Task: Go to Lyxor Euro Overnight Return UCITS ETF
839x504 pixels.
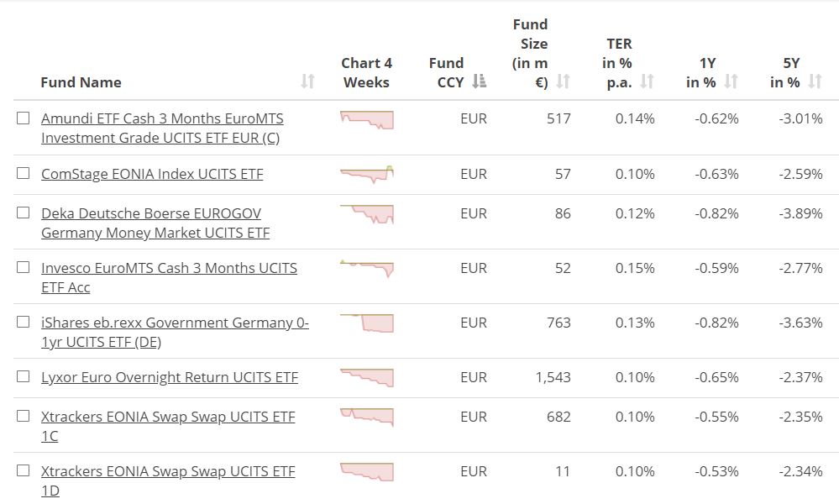Action: pyautogui.click(x=170, y=377)
